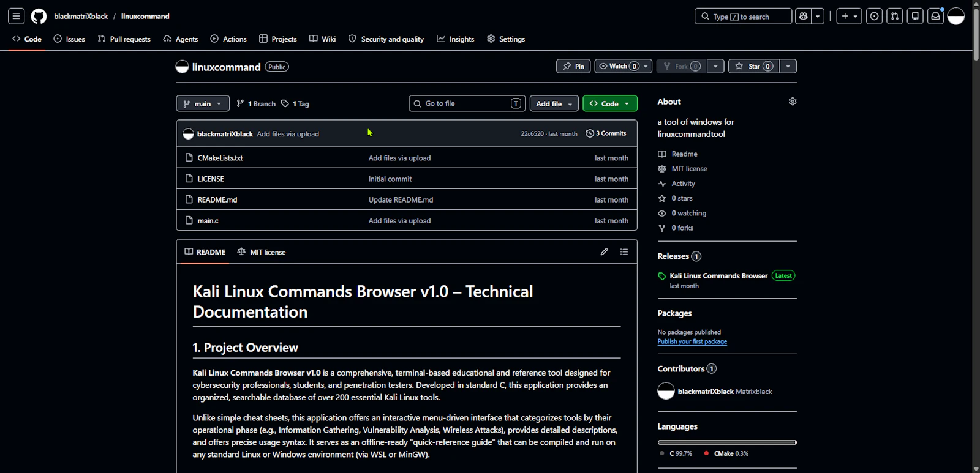This screenshot has width=980, height=473.
Task: Click the Go to file search field
Action: click(467, 103)
